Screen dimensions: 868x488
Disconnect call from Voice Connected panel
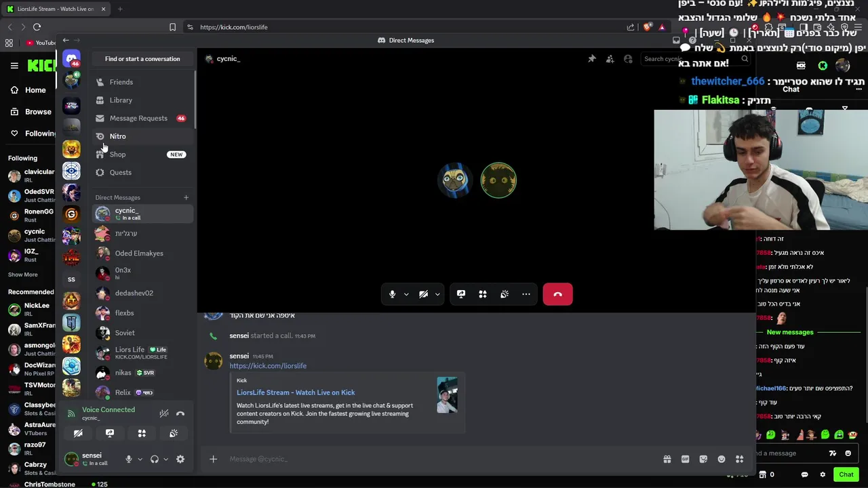(180, 413)
